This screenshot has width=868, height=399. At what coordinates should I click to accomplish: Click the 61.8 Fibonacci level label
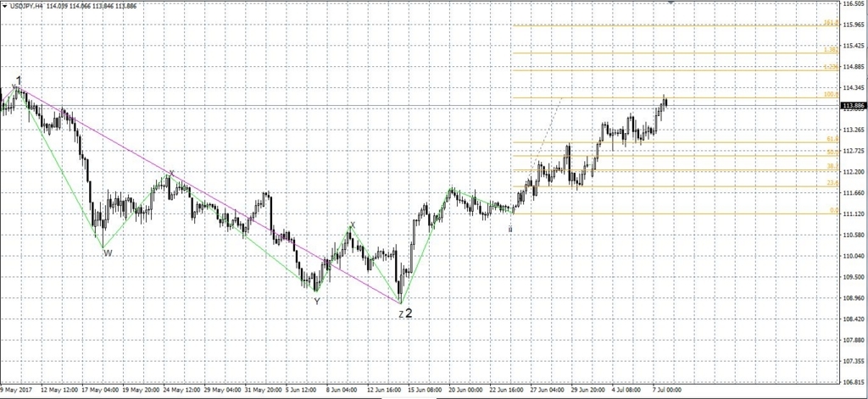click(832, 140)
